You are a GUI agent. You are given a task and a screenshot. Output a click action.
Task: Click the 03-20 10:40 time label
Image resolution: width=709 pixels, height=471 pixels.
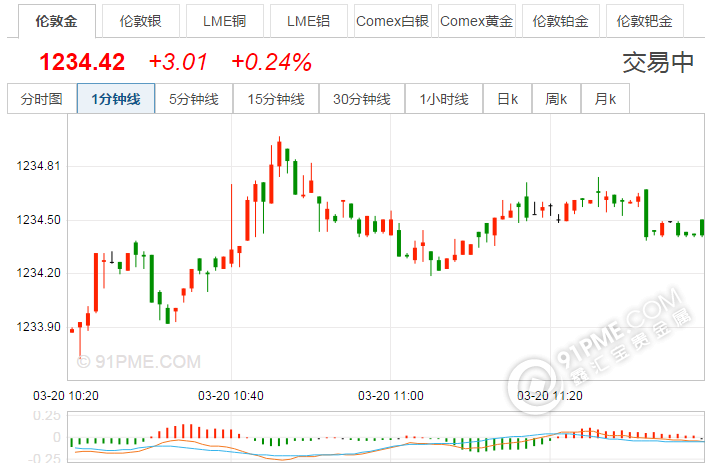point(231,396)
